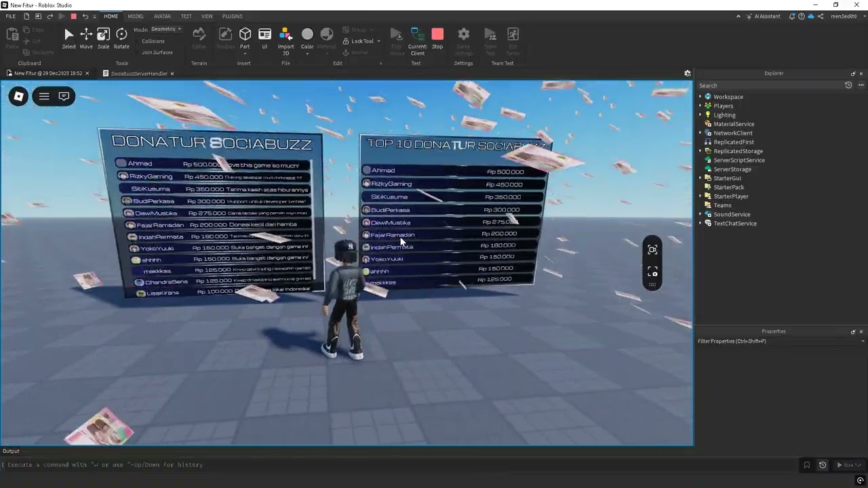The width and height of the screenshot is (868, 488).
Task: Switch to the VIEW ribbon tab
Action: [207, 16]
